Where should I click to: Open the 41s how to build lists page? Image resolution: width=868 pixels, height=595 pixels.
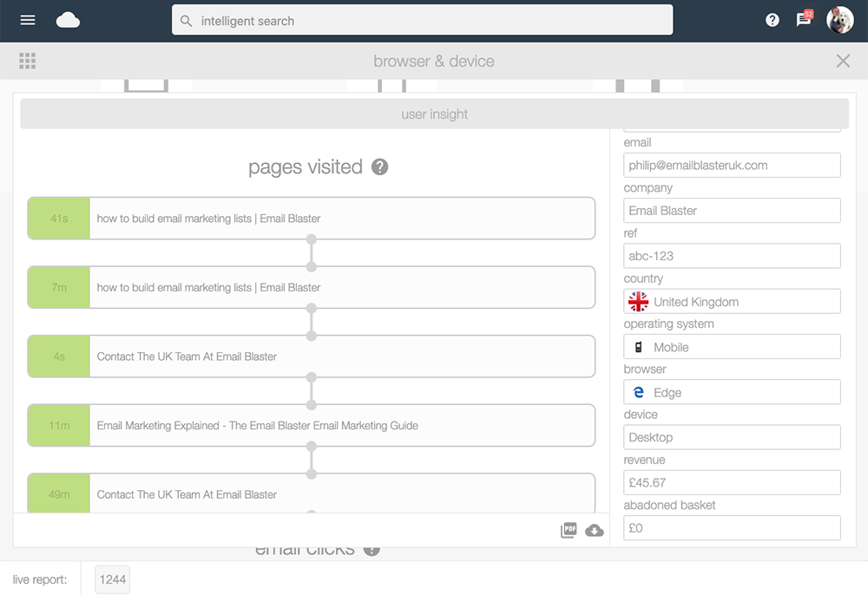[312, 219]
